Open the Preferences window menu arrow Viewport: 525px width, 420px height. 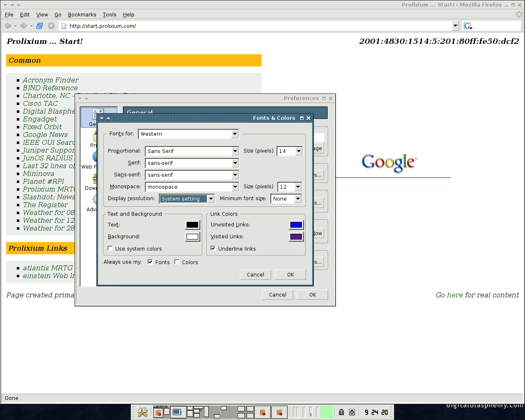coord(80,98)
